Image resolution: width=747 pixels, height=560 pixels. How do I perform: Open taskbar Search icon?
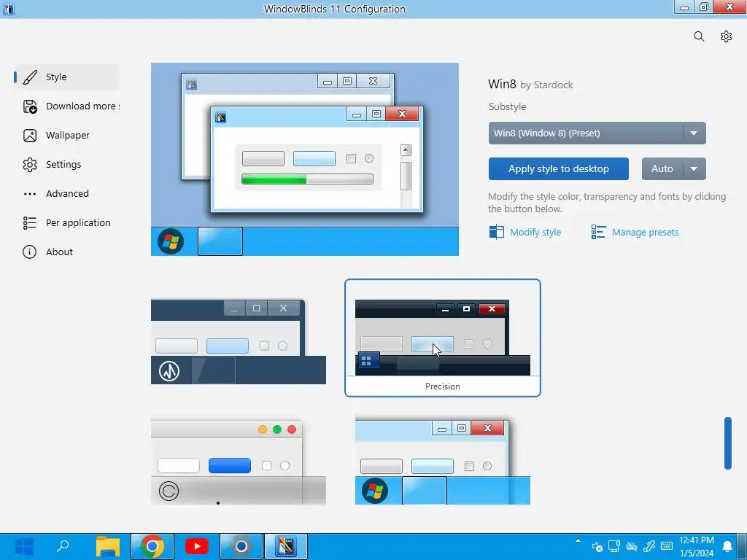pyautogui.click(x=63, y=546)
